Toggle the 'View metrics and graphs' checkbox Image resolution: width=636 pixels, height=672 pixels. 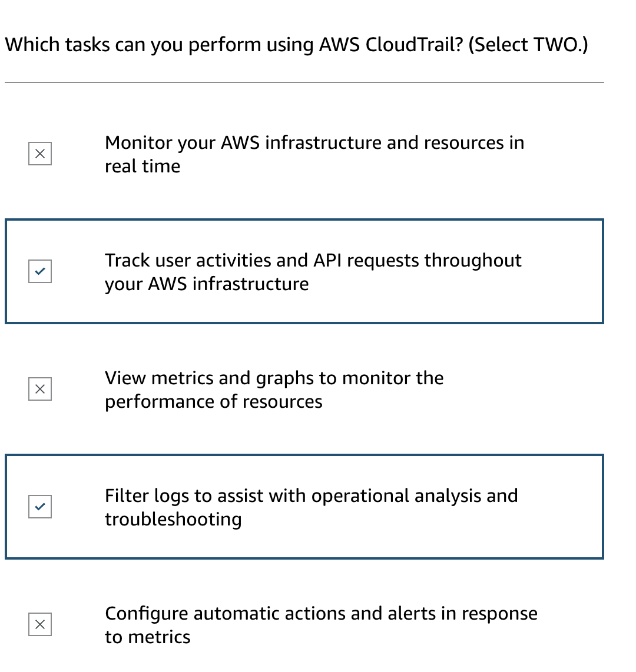pyautogui.click(x=40, y=389)
